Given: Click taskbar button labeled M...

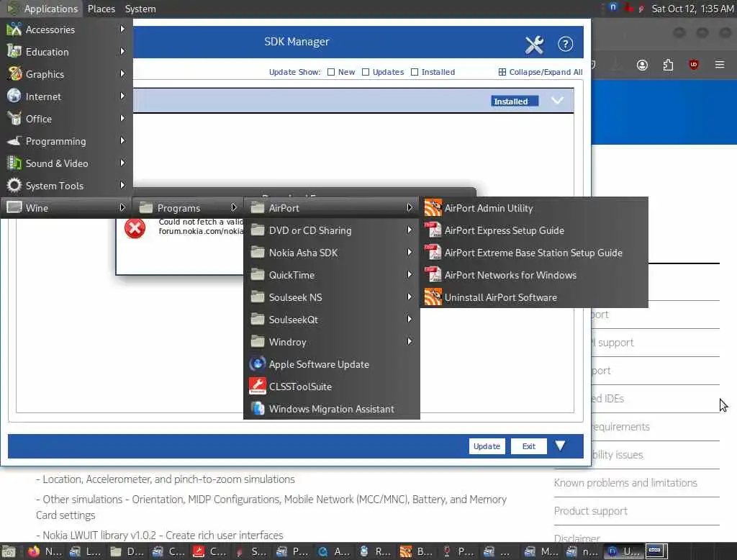Looking at the screenshot, I should 541,551.
